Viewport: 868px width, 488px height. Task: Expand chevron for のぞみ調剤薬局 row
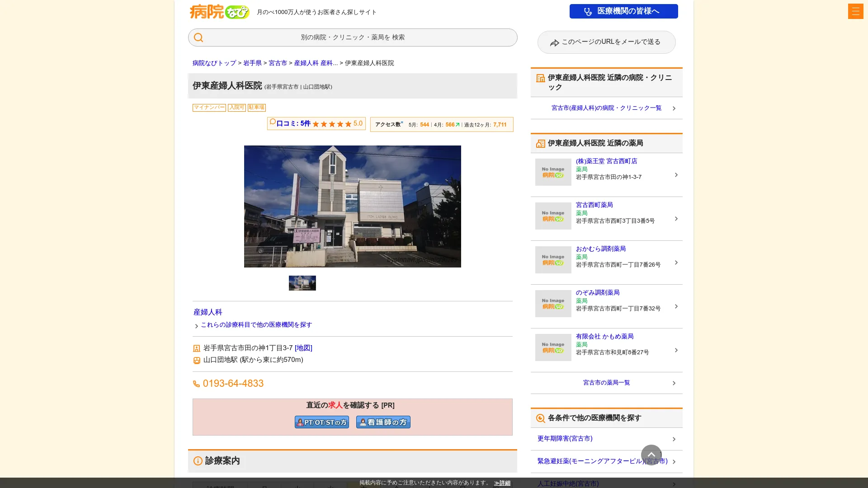676,306
